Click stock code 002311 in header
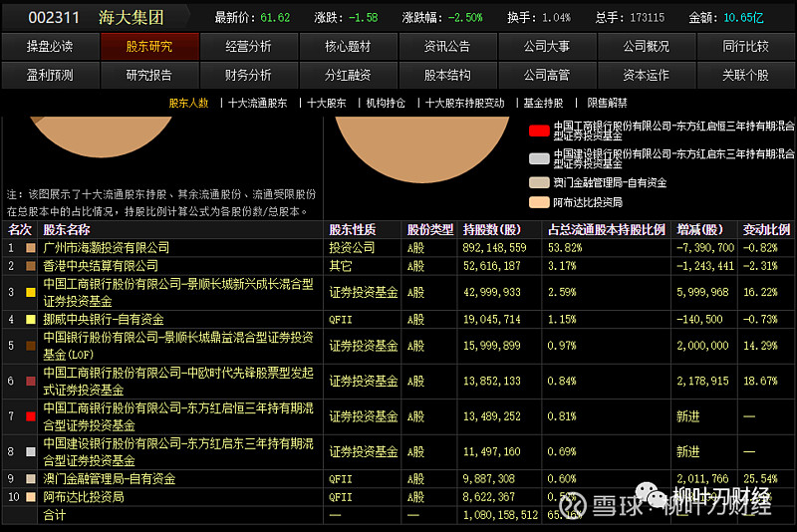The width and height of the screenshot is (797, 532). pos(54,18)
